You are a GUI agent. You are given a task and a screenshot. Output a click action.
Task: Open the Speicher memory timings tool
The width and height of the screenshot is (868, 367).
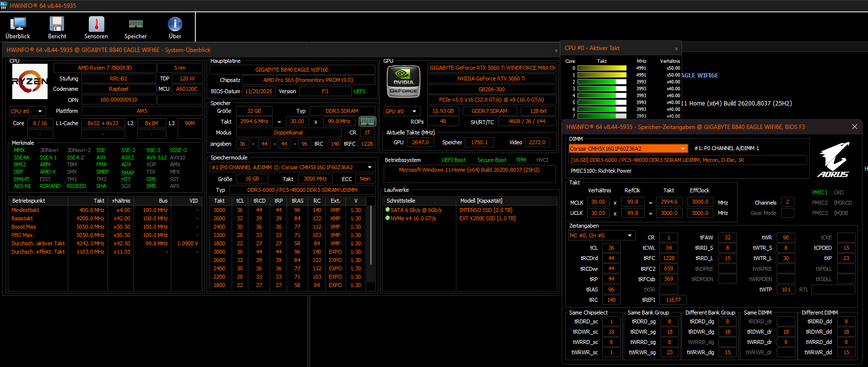coord(135,28)
